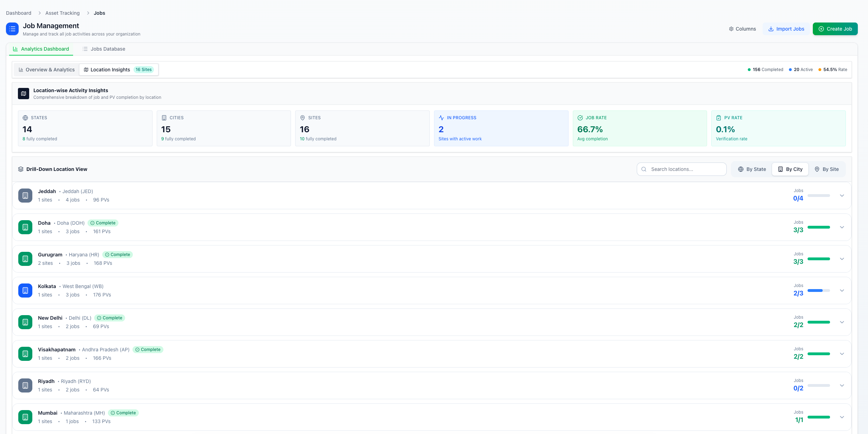Click the Job Management app icon
The image size is (868, 434).
(12, 28)
